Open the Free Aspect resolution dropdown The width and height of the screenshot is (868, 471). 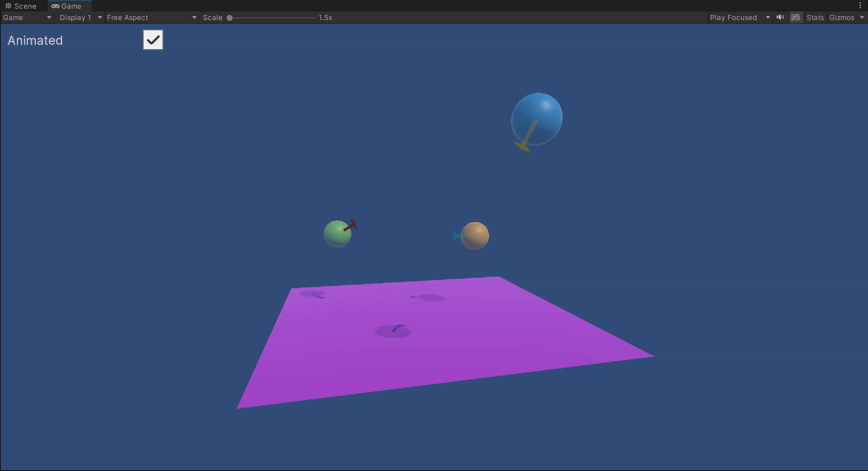pyautogui.click(x=151, y=18)
